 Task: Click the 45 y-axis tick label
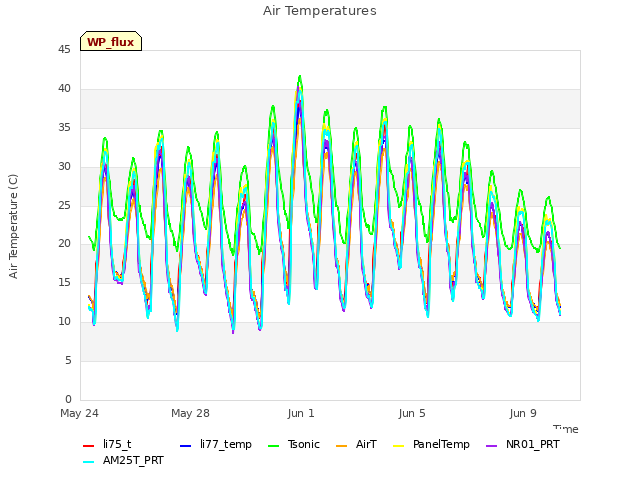[64, 50]
